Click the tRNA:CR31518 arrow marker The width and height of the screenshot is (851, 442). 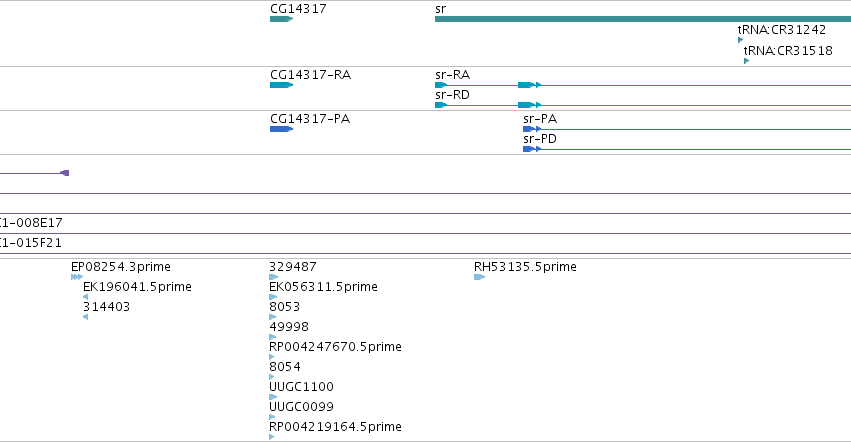click(x=746, y=61)
